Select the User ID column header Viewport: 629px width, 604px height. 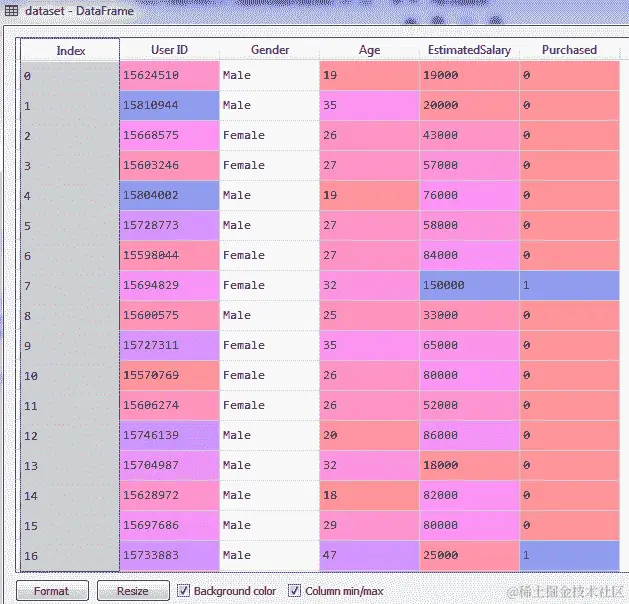(169, 50)
